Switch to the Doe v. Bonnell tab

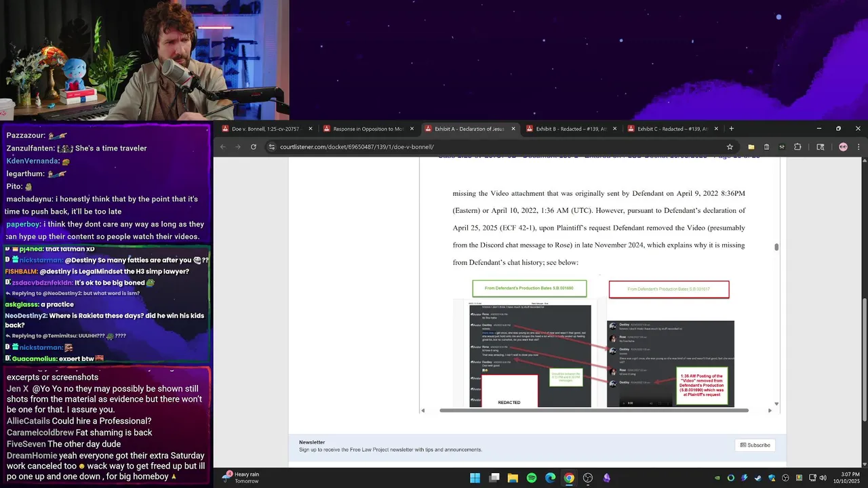tap(267, 129)
